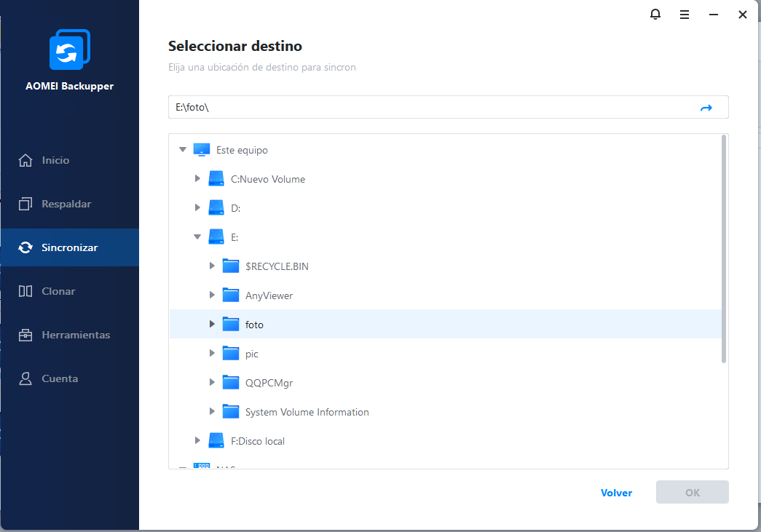The width and height of the screenshot is (761, 532).
Task: Expand the $RECYCLE.BIN folder
Action: pos(212,266)
